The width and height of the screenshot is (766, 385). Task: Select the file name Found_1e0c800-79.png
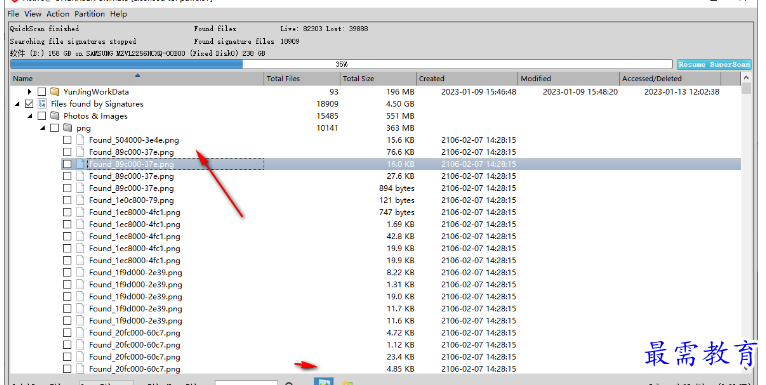point(131,200)
